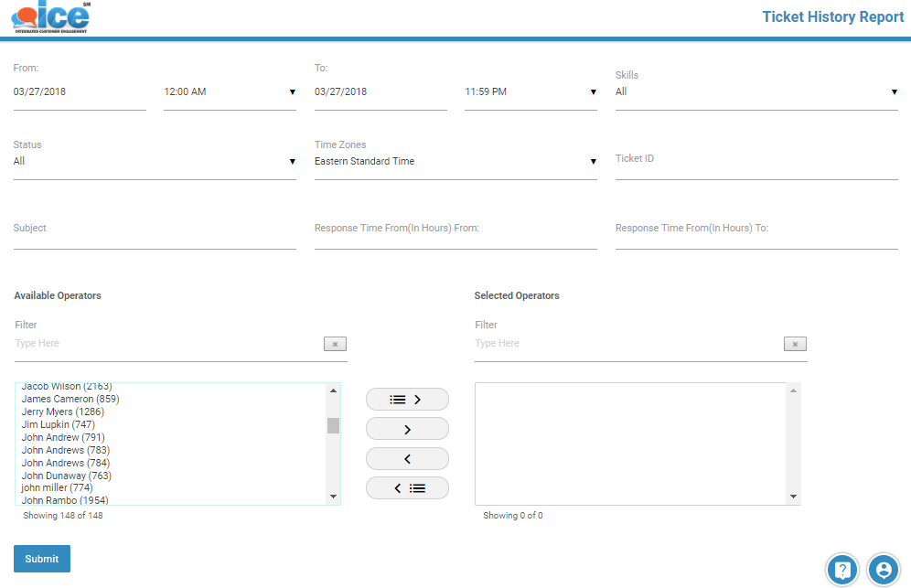Click the available operators scrollbar thumb

coord(333,425)
